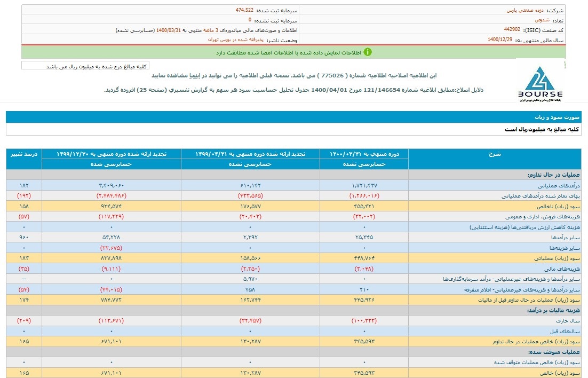
Task: Click the «درآمد سرمایه‌گذاری‌ها» non-operating row label
Action: click(511, 279)
